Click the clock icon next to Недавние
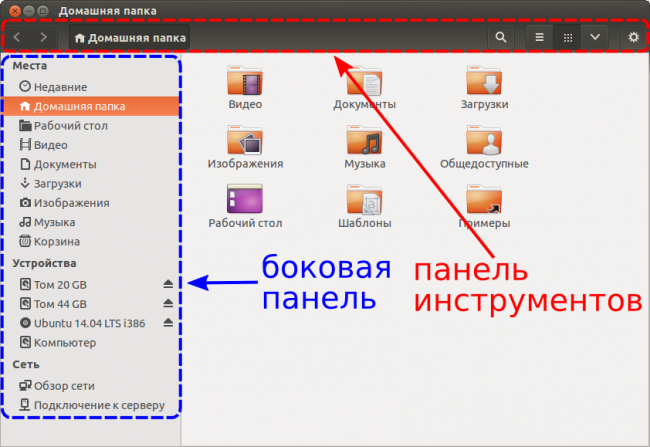The height and width of the screenshot is (447, 650). (x=25, y=86)
